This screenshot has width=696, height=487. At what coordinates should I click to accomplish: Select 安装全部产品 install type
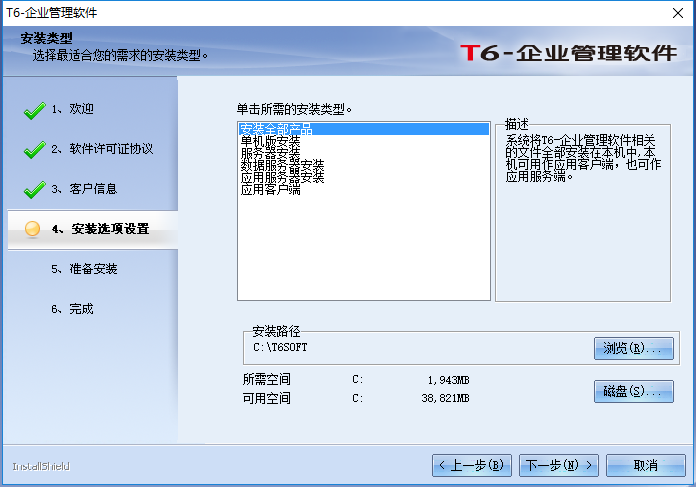[277, 129]
